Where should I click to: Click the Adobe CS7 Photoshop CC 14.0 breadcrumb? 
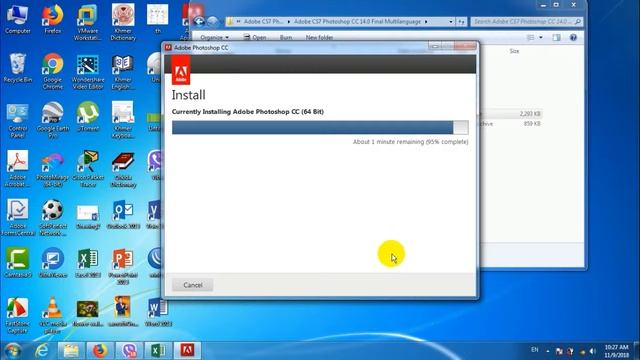tap(357, 21)
